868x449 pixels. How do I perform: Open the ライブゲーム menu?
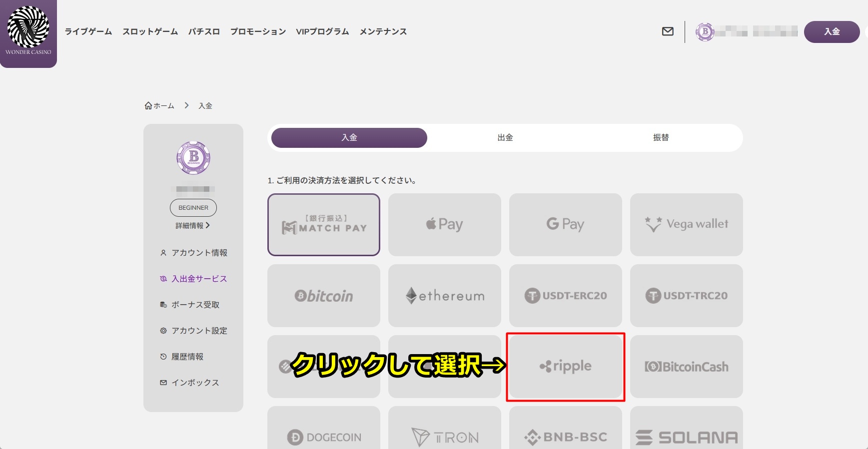[x=88, y=31]
